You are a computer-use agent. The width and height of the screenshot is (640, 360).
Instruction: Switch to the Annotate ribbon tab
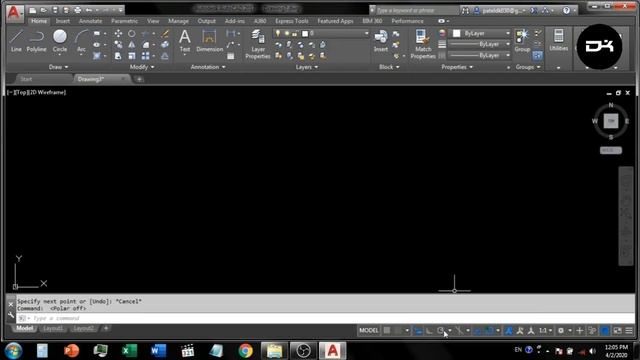[90, 21]
